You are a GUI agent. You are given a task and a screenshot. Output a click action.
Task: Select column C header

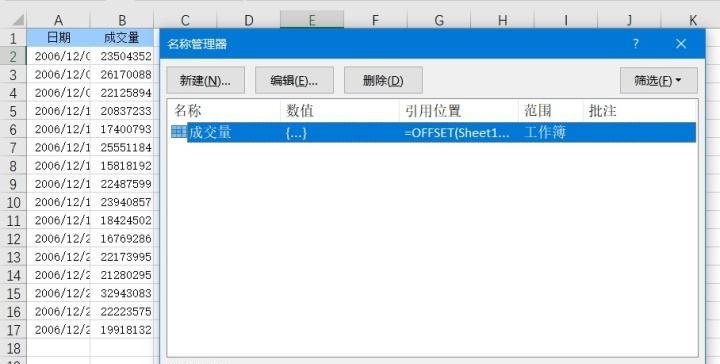(185, 20)
